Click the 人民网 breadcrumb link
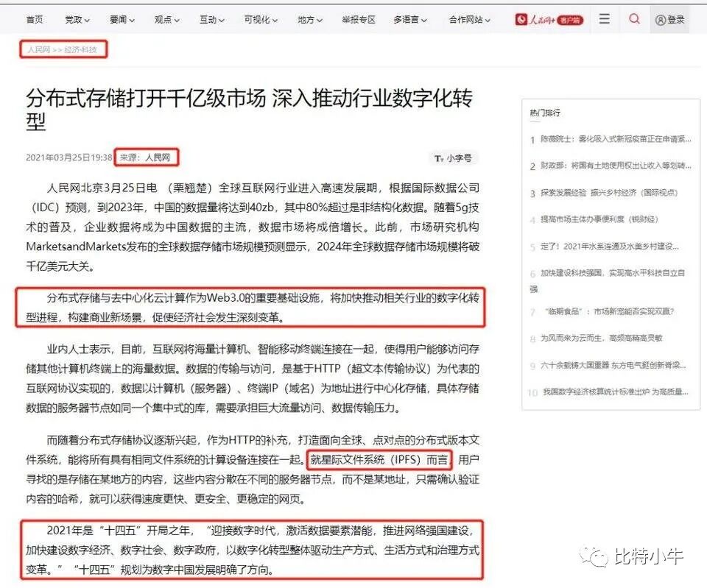Viewport: 707px width, 588px height. click(x=39, y=49)
